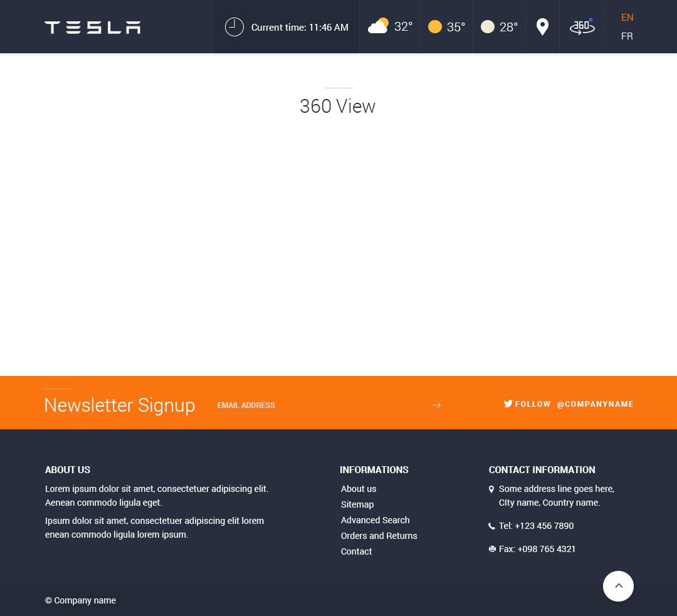
Task: Switch language to FR
Action: (627, 36)
